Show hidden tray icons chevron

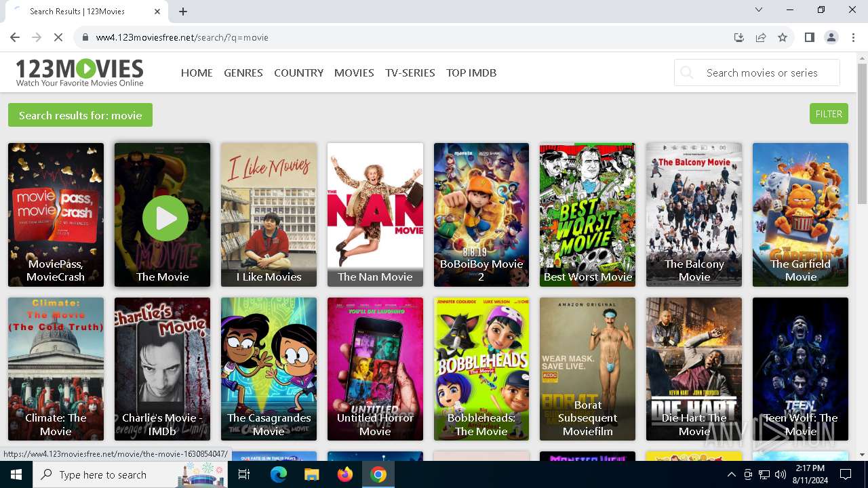pyautogui.click(x=731, y=474)
